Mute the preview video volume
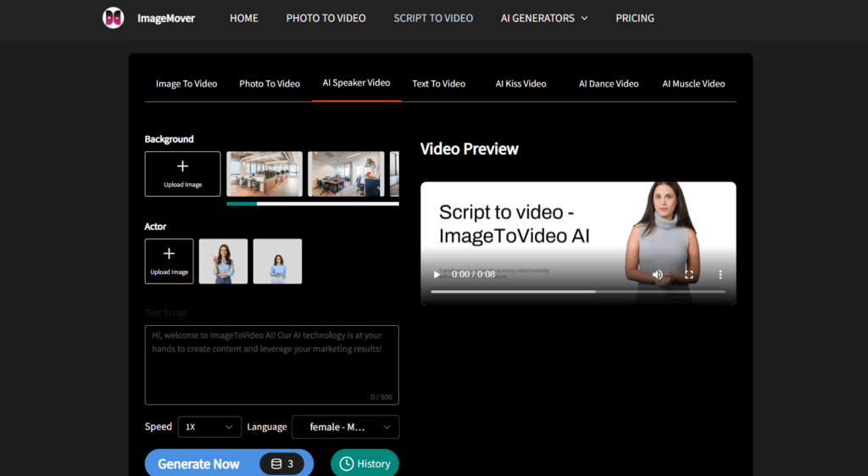The height and width of the screenshot is (476, 868). [658, 274]
